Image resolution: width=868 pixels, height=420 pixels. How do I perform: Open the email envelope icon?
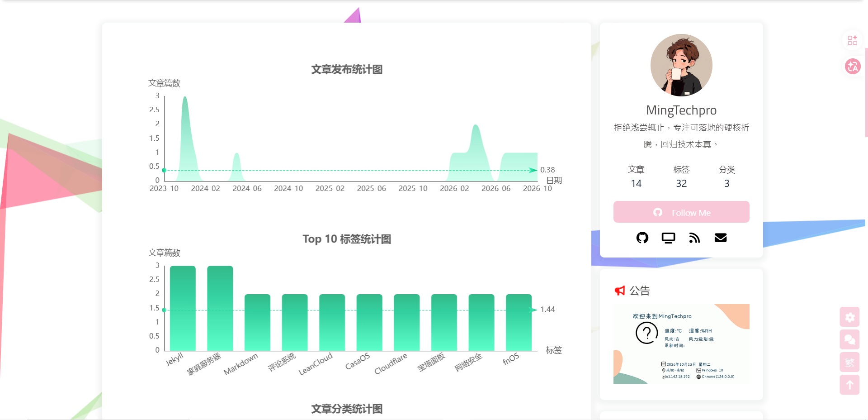click(721, 238)
